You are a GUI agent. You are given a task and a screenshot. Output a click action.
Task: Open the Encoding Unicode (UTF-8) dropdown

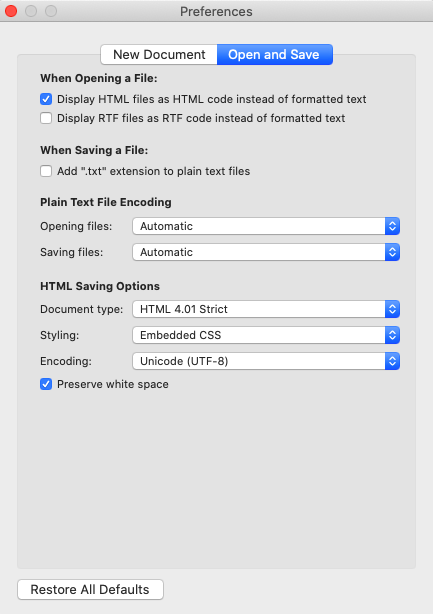point(266,361)
